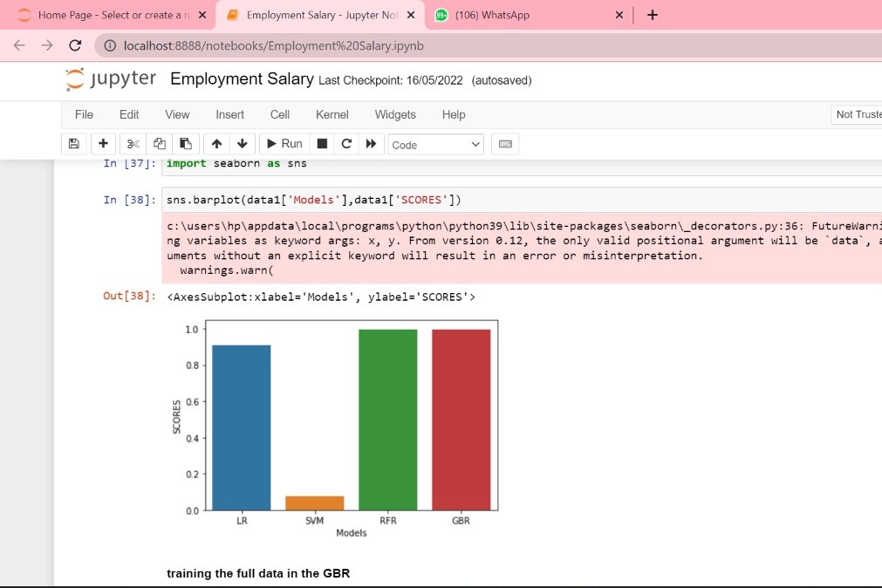
Task: Click the Not Trusted button
Action: [857, 115]
